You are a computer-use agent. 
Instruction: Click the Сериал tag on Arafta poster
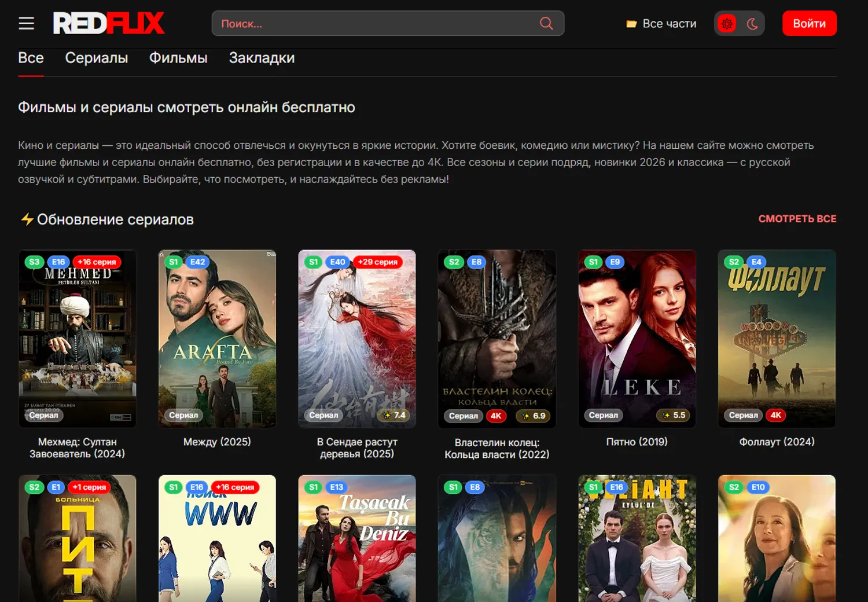tap(183, 415)
